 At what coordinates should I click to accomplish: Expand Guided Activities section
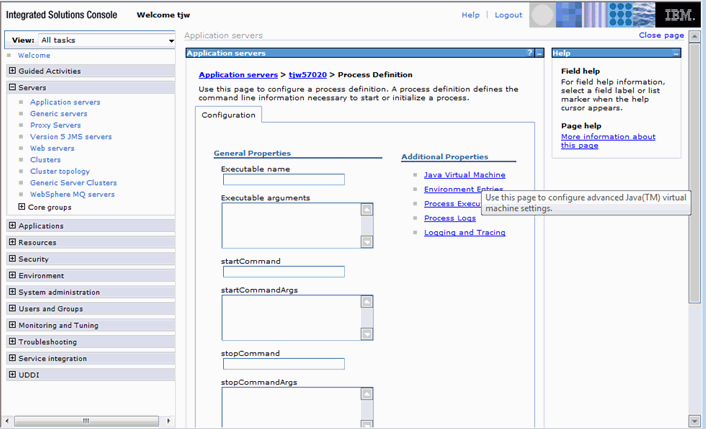click(12, 71)
